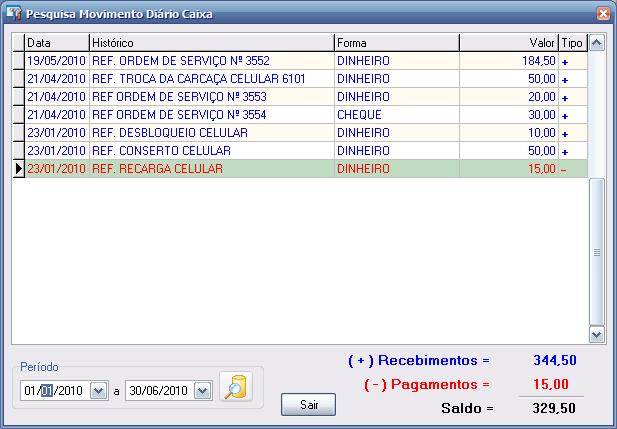Screen dimensions: 617x429
Task: Select the REF. ORDEM DE SERVIÇO Nº 3552 row
Action: (x=180, y=61)
